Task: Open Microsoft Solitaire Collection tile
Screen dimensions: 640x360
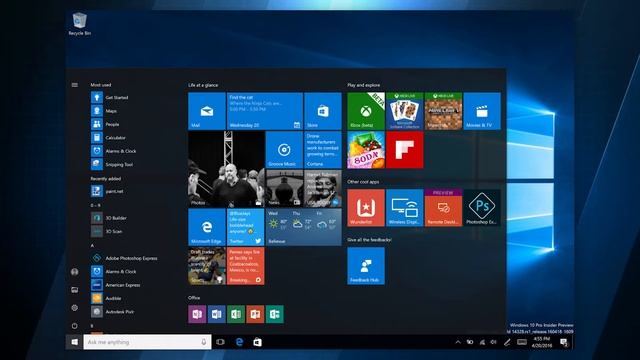Action: (404, 111)
